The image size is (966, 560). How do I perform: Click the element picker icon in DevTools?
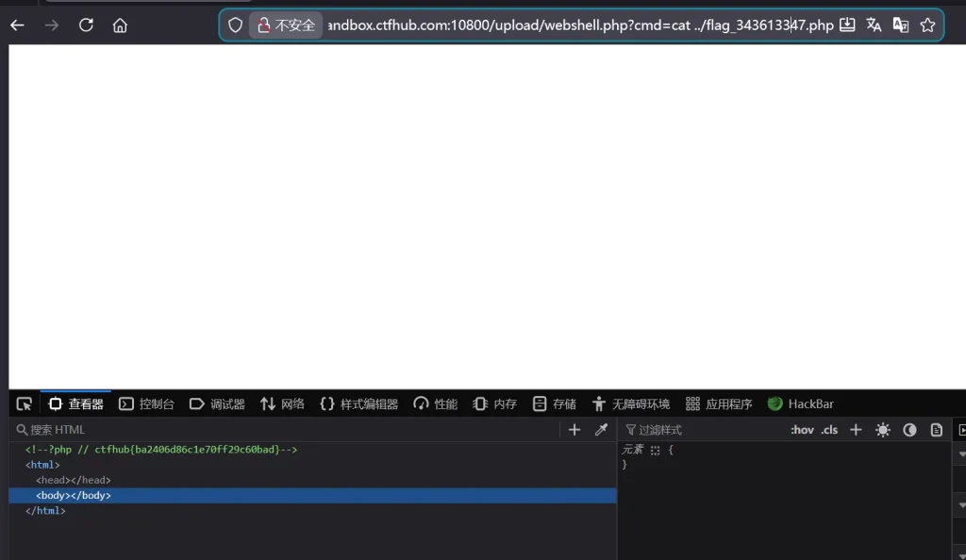coord(25,404)
